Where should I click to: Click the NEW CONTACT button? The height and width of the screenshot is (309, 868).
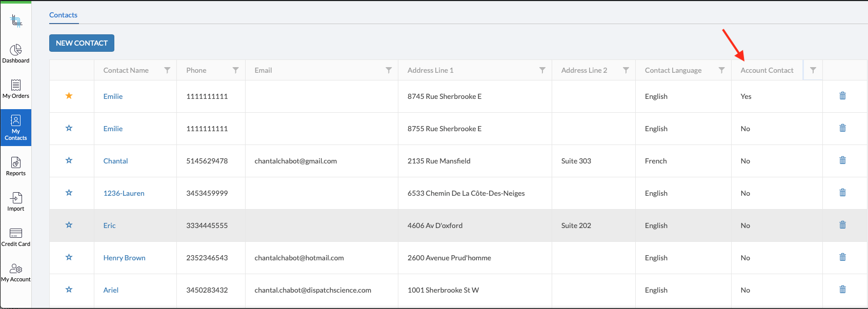pyautogui.click(x=82, y=43)
